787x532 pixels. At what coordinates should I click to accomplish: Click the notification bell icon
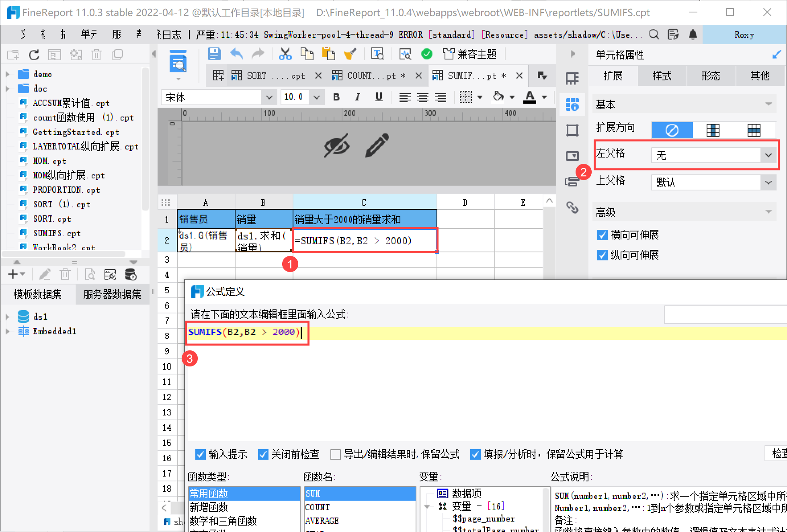coord(693,35)
